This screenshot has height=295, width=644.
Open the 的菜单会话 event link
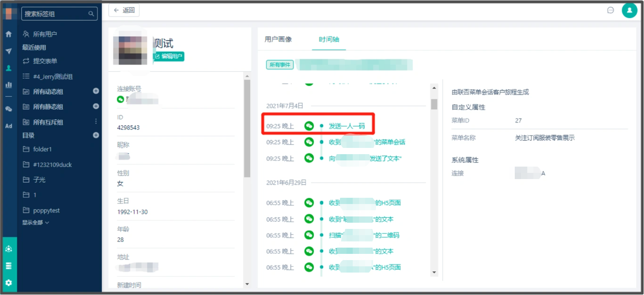click(367, 142)
